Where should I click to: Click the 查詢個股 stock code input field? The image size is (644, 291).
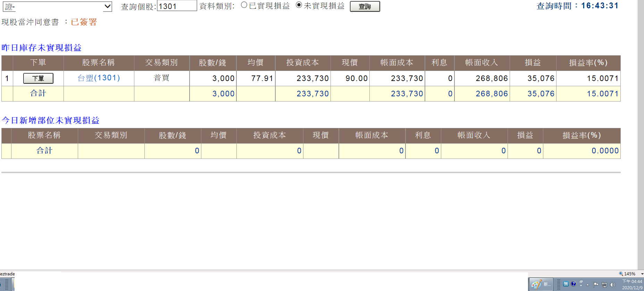[177, 6]
